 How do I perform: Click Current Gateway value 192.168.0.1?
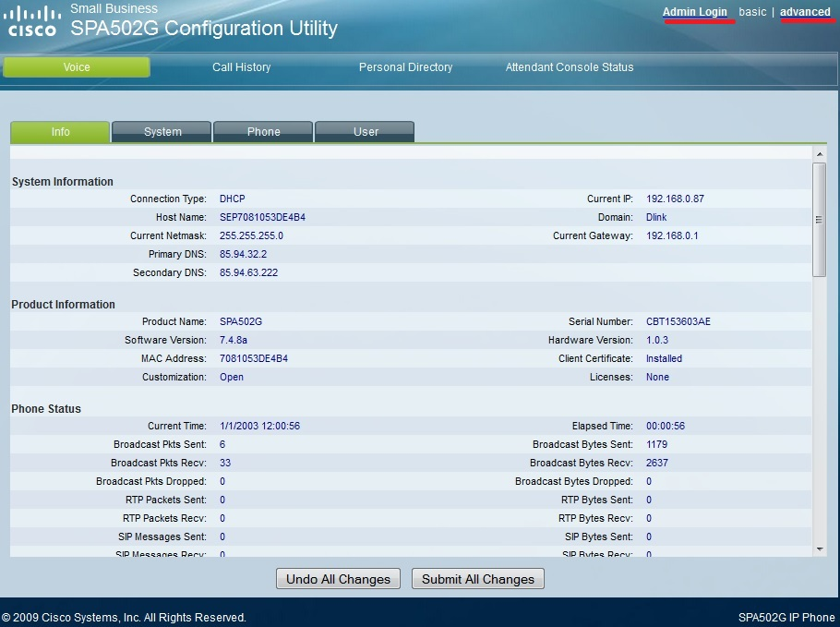[x=672, y=235]
